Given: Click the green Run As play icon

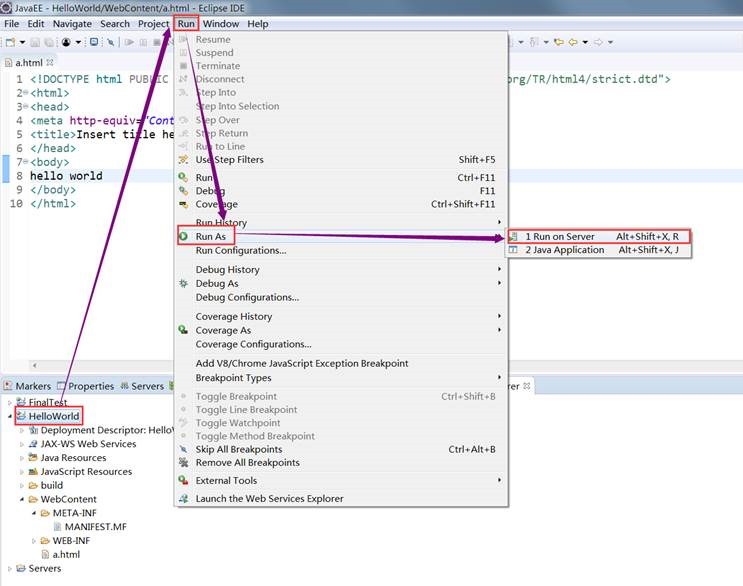Looking at the screenshot, I should coord(183,236).
